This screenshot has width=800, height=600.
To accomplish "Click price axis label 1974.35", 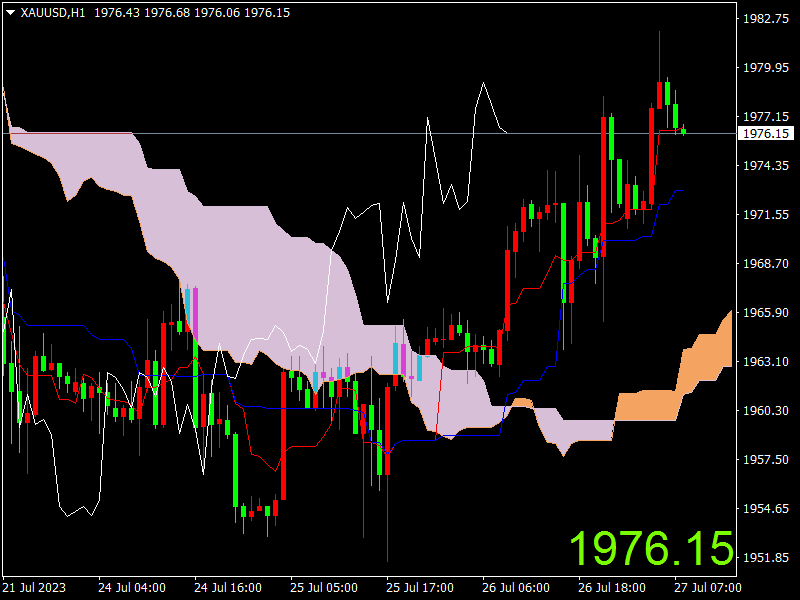I will (766, 166).
